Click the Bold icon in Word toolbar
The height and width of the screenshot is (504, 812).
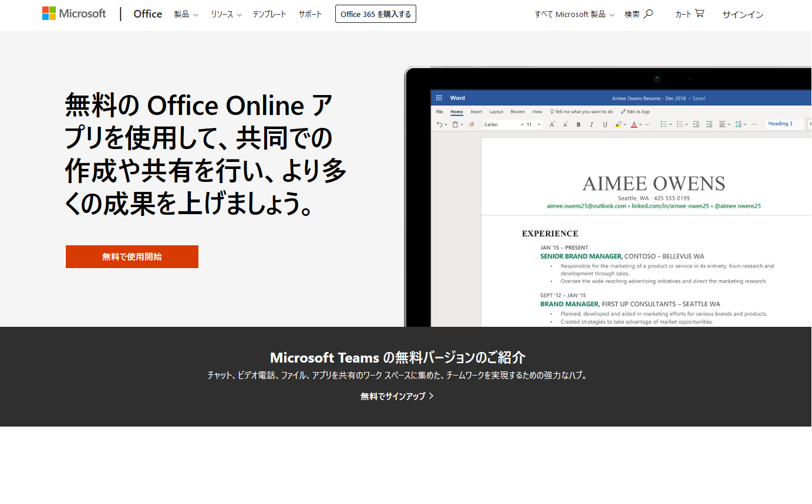tap(578, 124)
